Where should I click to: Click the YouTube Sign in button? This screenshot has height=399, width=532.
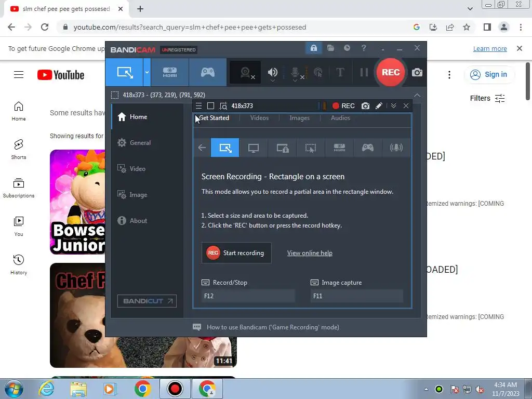click(x=489, y=74)
